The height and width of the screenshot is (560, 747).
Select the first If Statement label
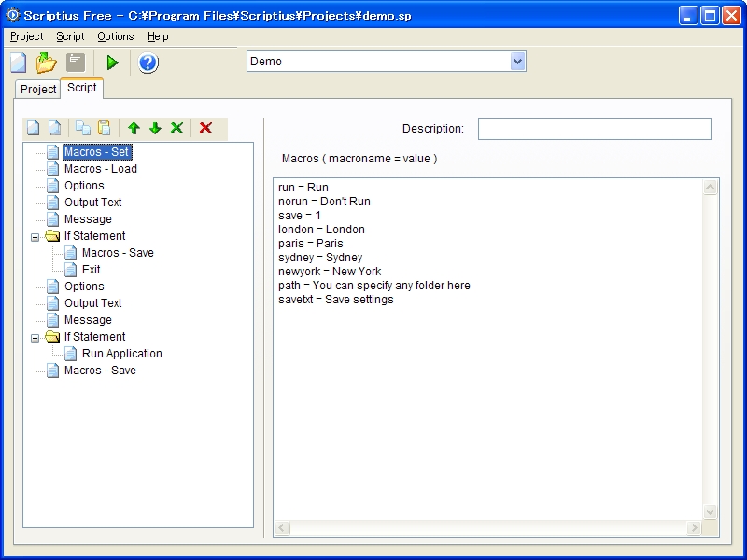(x=95, y=236)
